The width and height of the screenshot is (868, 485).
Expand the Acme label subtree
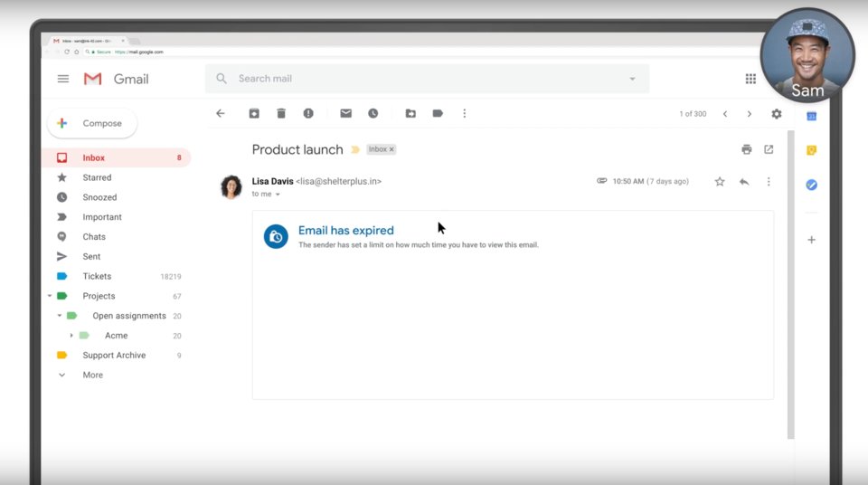(x=71, y=336)
